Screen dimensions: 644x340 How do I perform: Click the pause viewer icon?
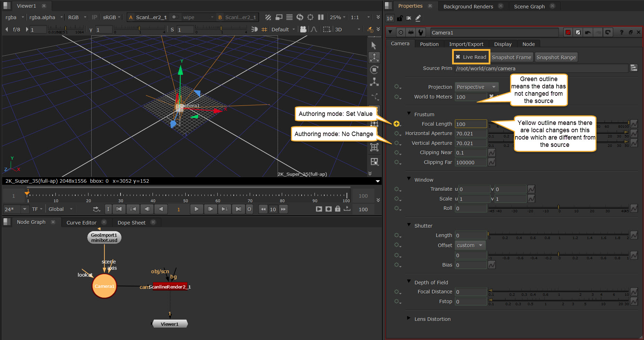click(321, 17)
